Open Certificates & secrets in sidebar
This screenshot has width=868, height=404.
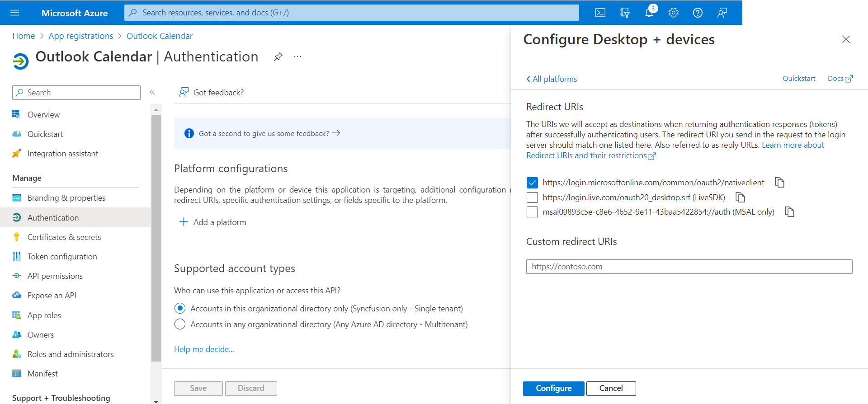click(64, 237)
